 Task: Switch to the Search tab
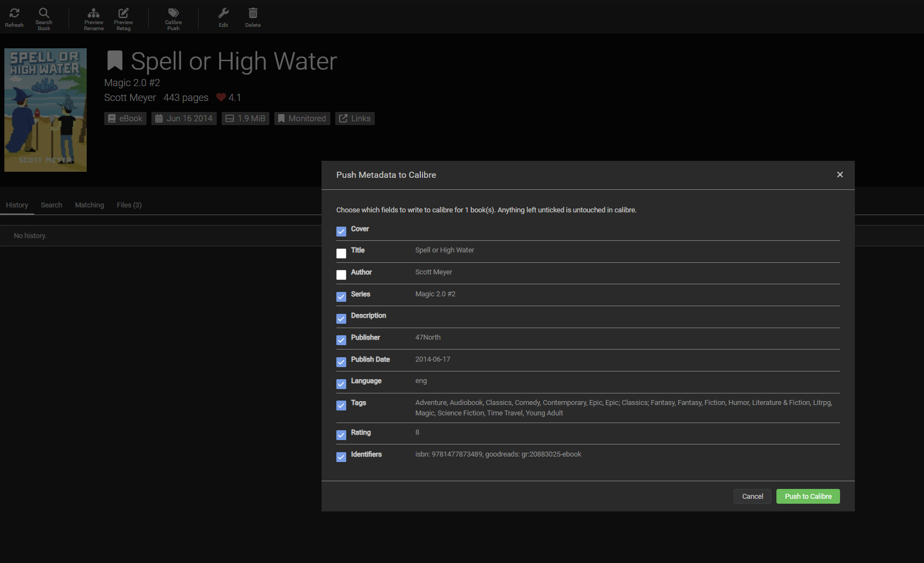point(52,205)
